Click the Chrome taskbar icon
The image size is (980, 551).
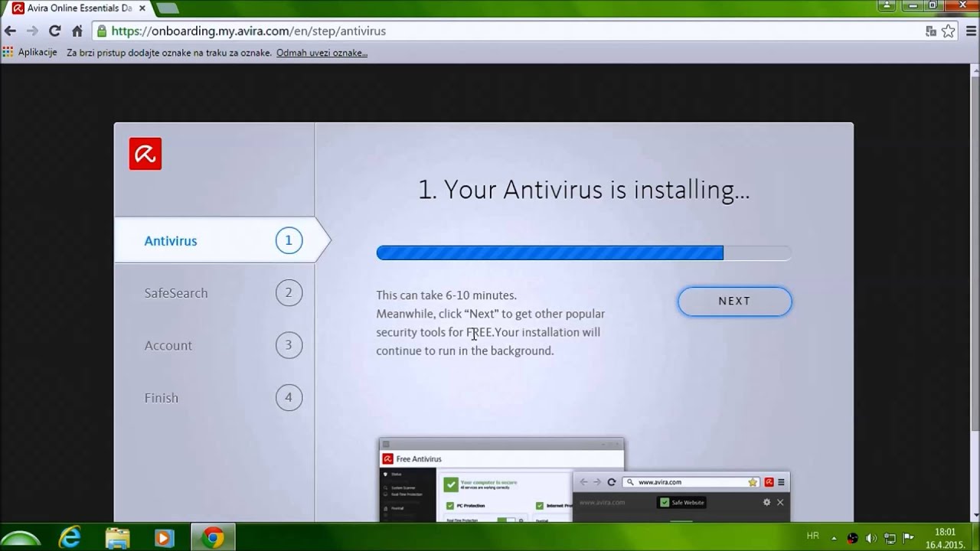[x=212, y=538]
